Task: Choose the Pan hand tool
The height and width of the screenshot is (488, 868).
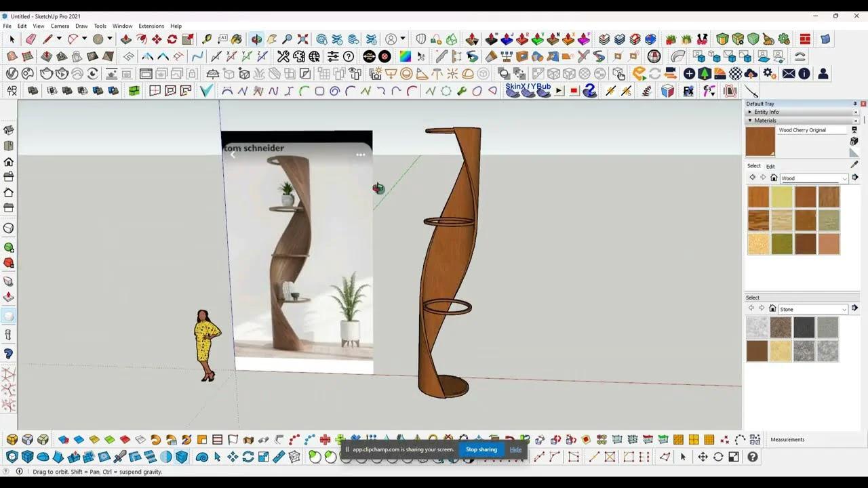Action: tap(272, 39)
